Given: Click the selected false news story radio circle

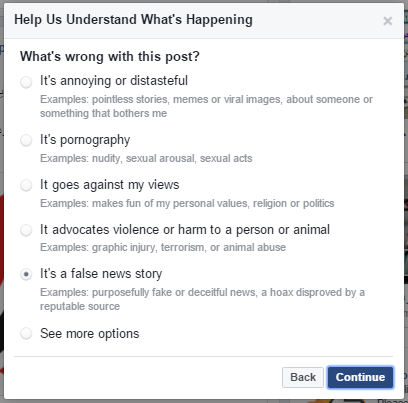Looking at the screenshot, I should [26, 274].
